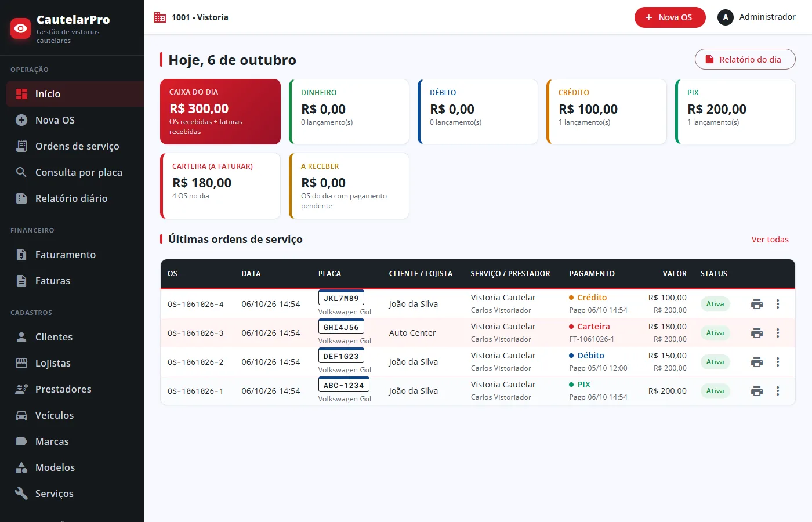The image size is (812, 522).
Task: Click the building icon beside 1001 - Vistoria
Action: (x=160, y=17)
